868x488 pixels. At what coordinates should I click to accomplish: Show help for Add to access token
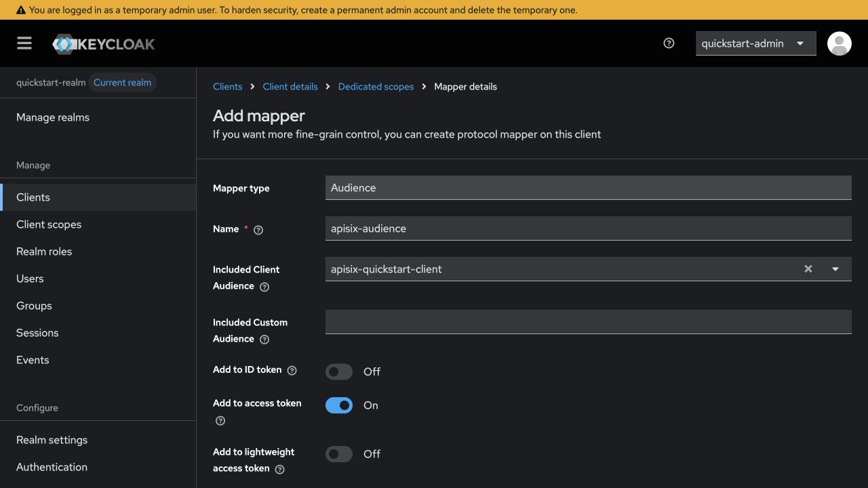[x=220, y=421]
